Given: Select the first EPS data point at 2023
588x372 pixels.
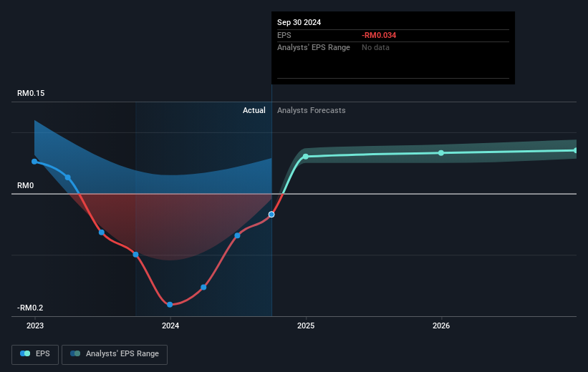Looking at the screenshot, I should (34, 162).
